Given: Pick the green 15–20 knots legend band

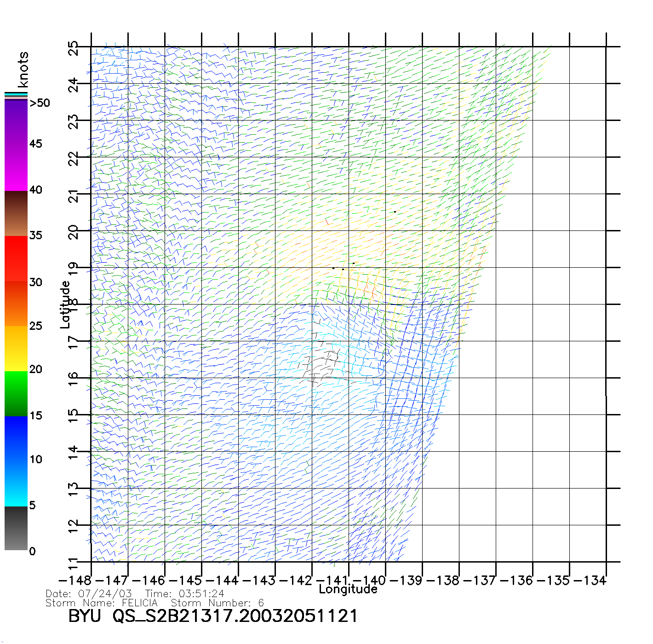Looking at the screenshot, I should tap(16, 393).
